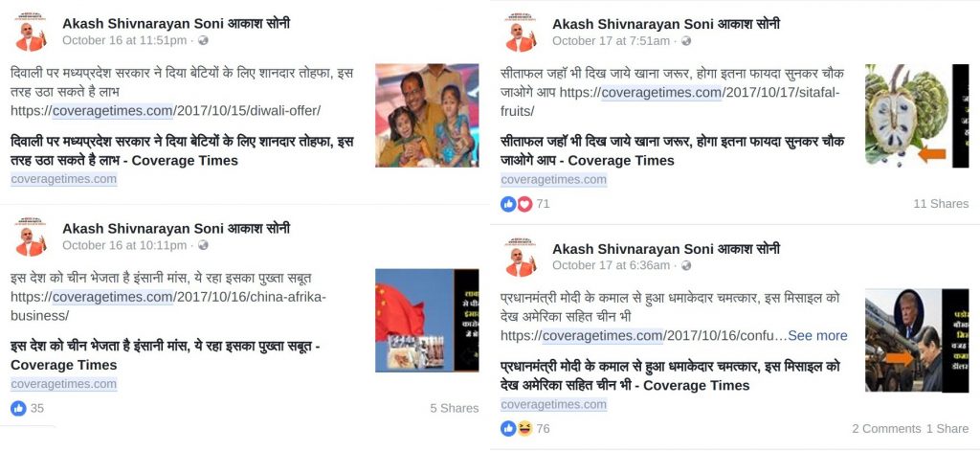This screenshot has width=980, height=451.
Task: View the 5 Shares list
Action: (455, 409)
